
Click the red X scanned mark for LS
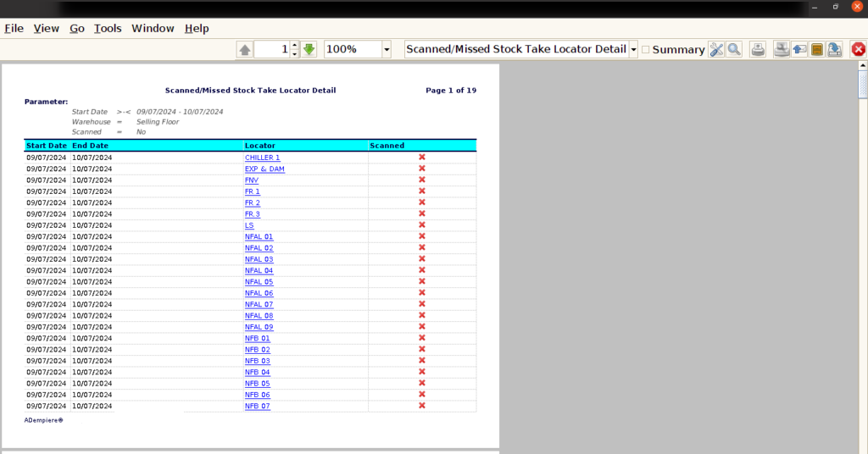(422, 224)
